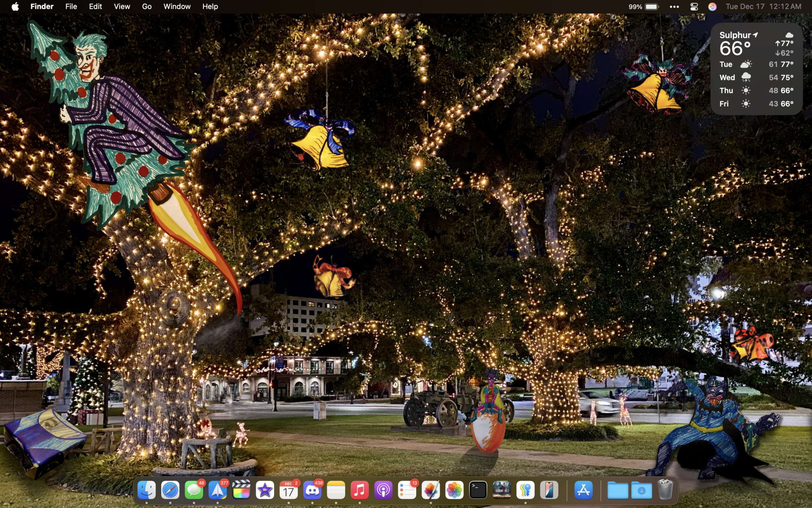Expand hidden menu bar items ellipsis

[674, 7]
